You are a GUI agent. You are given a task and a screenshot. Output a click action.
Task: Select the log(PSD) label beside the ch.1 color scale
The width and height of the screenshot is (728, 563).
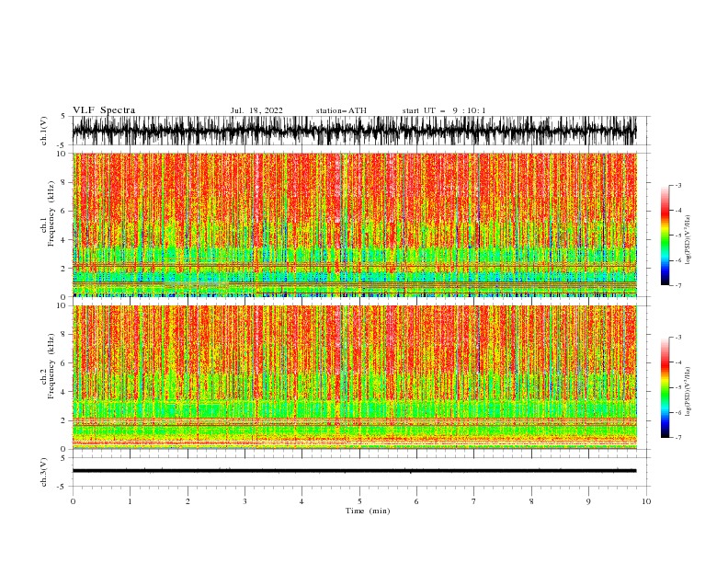(688, 240)
